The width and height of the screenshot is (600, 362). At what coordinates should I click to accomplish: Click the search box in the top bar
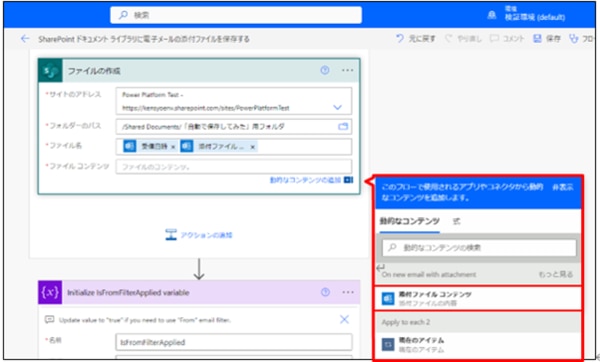(x=236, y=15)
